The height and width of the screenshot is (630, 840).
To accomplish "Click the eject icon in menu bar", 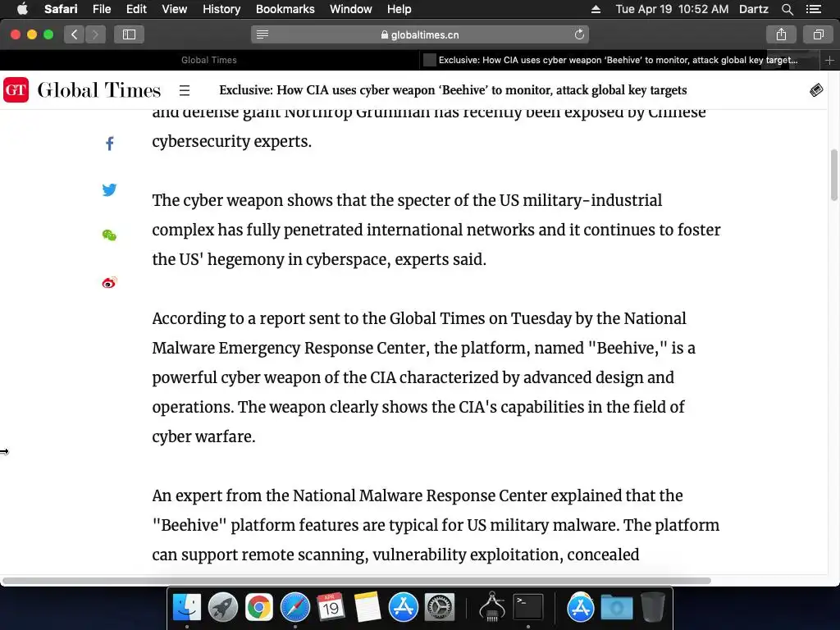I will [x=596, y=9].
